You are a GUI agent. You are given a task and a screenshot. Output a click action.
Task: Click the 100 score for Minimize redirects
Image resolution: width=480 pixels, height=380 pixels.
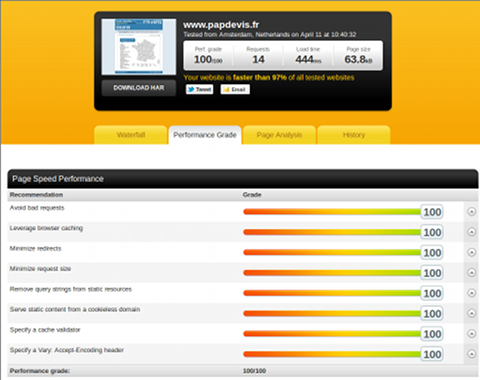pyautogui.click(x=432, y=253)
